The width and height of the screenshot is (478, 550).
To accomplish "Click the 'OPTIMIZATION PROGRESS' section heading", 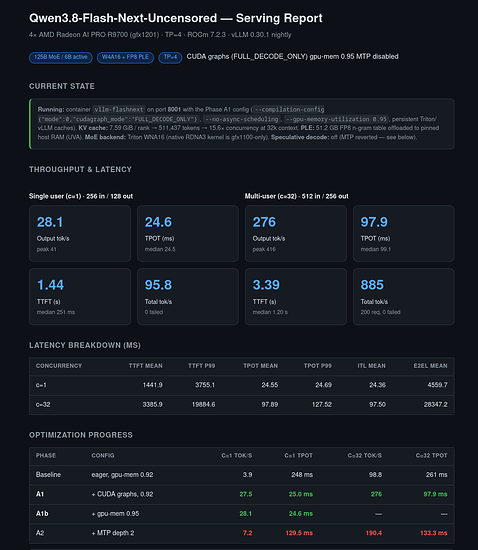I will click(x=81, y=435).
